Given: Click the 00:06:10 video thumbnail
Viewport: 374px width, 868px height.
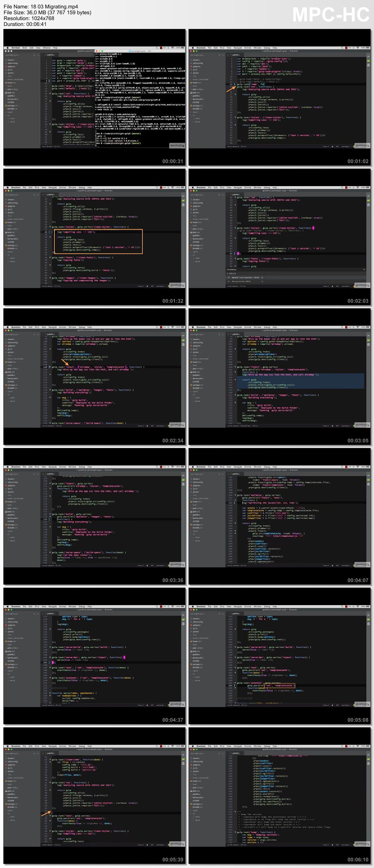Looking at the screenshot, I should [279, 796].
